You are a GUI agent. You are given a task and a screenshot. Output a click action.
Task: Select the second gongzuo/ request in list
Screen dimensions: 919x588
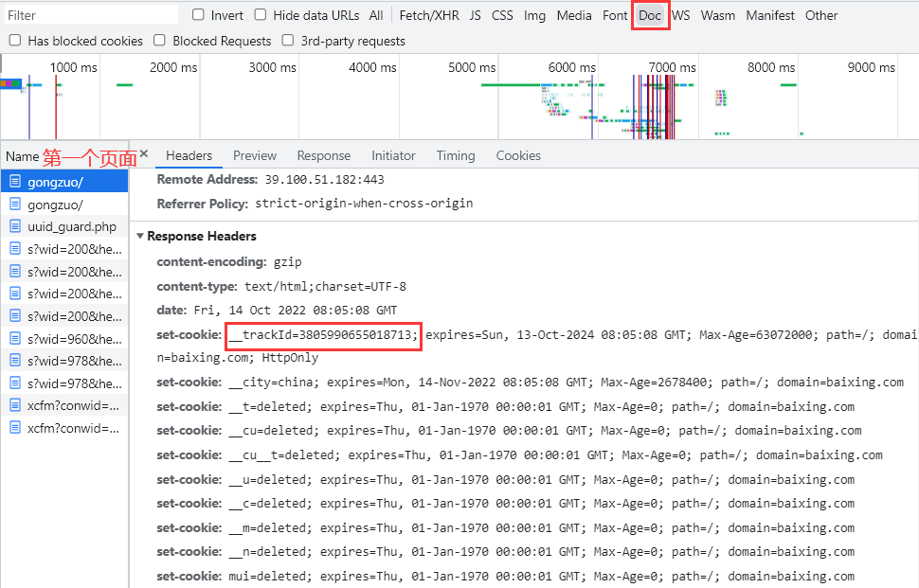[x=55, y=205]
